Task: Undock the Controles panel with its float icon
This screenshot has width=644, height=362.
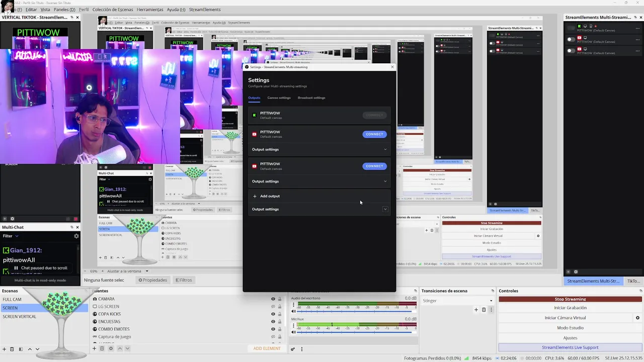Action: (640, 291)
